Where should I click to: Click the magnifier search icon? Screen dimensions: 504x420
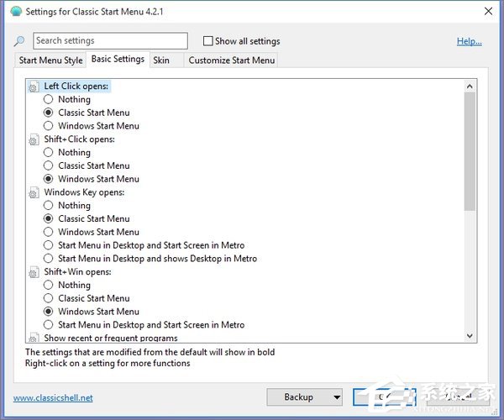[x=19, y=41]
